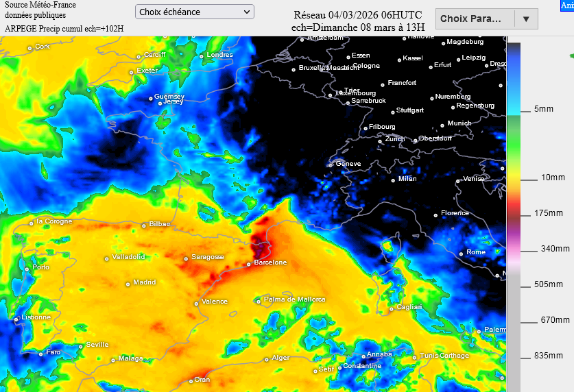Screen dimensions: 574x392
Task: Click the yellow 10mm legend band
Action: [513, 177]
